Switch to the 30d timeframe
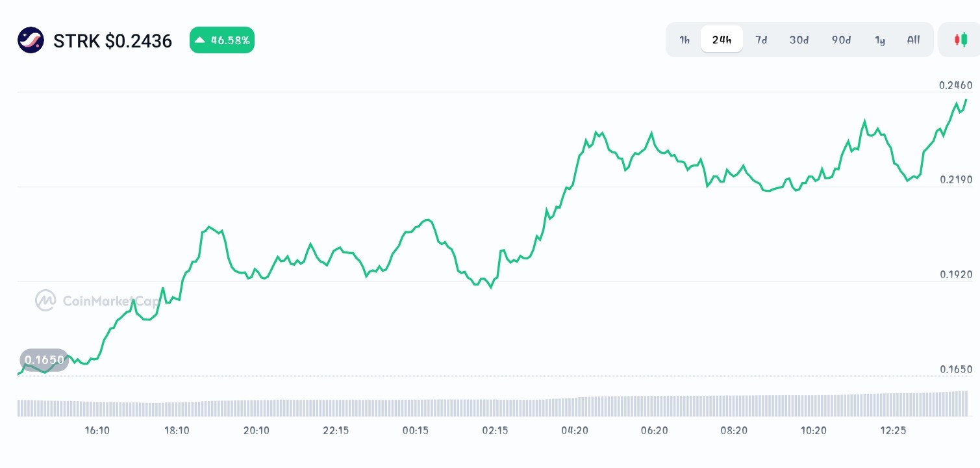Screen dimensions: 980x468 pyautogui.click(x=799, y=40)
